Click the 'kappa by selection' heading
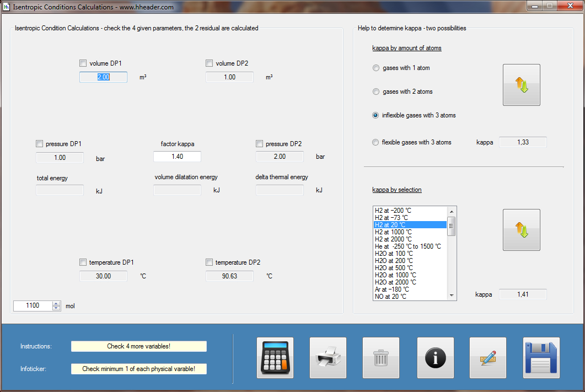The width and height of the screenshot is (585, 392). tap(396, 190)
